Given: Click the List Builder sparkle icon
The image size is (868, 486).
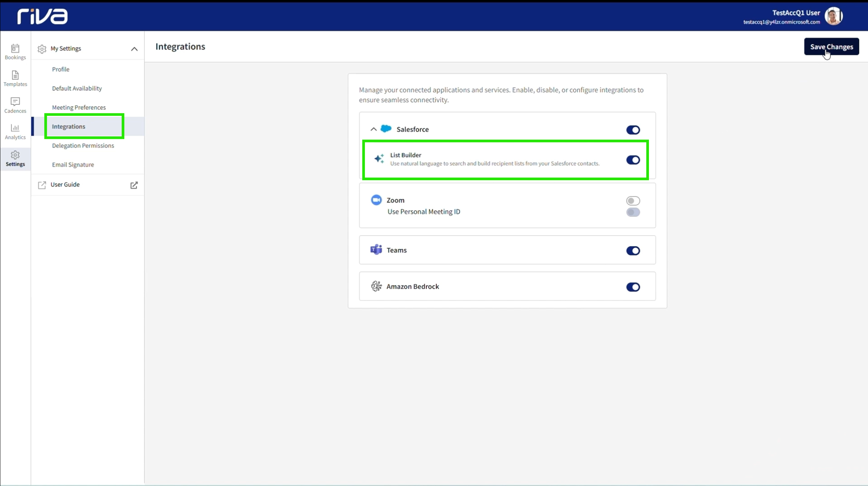Looking at the screenshot, I should tap(379, 159).
